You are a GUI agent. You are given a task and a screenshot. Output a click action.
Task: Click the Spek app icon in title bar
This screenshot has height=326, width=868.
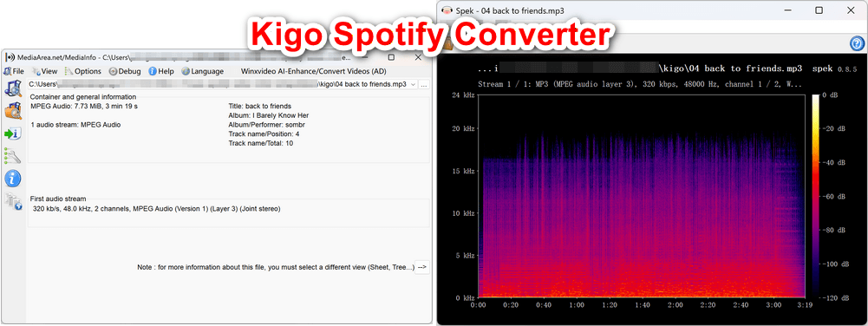click(x=447, y=10)
